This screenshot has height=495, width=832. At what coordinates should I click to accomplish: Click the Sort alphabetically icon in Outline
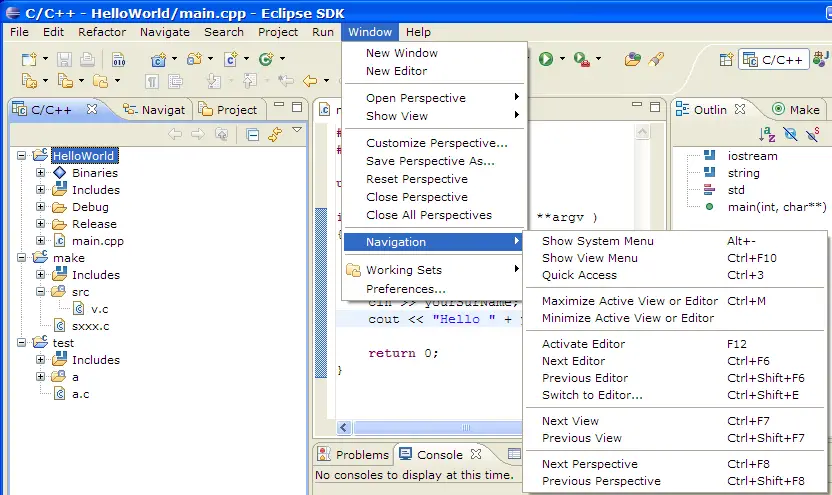pyautogui.click(x=768, y=134)
